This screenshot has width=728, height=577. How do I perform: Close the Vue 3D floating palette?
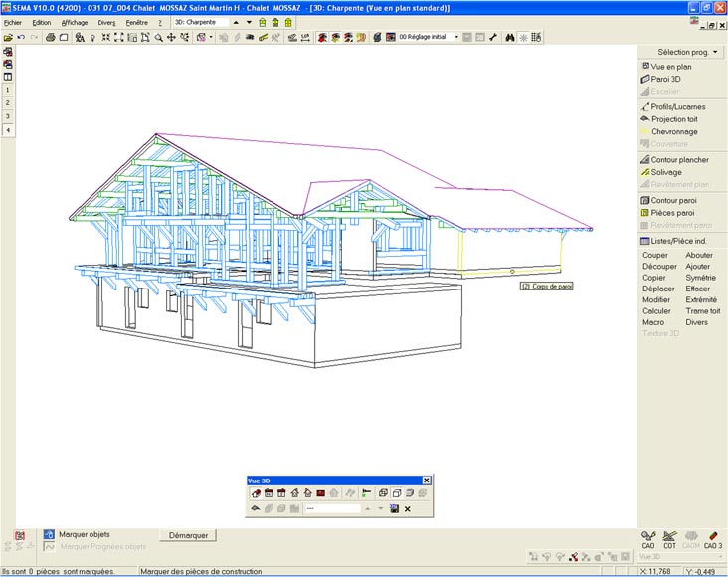[427, 481]
